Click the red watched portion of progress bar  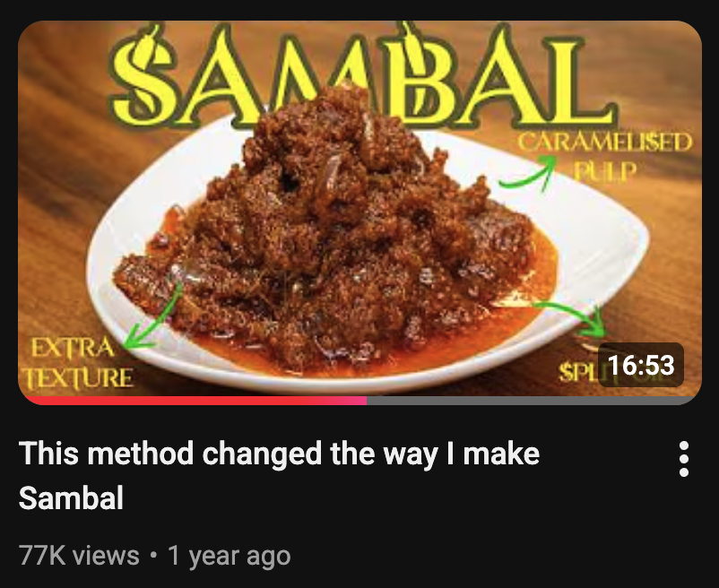click(x=193, y=401)
